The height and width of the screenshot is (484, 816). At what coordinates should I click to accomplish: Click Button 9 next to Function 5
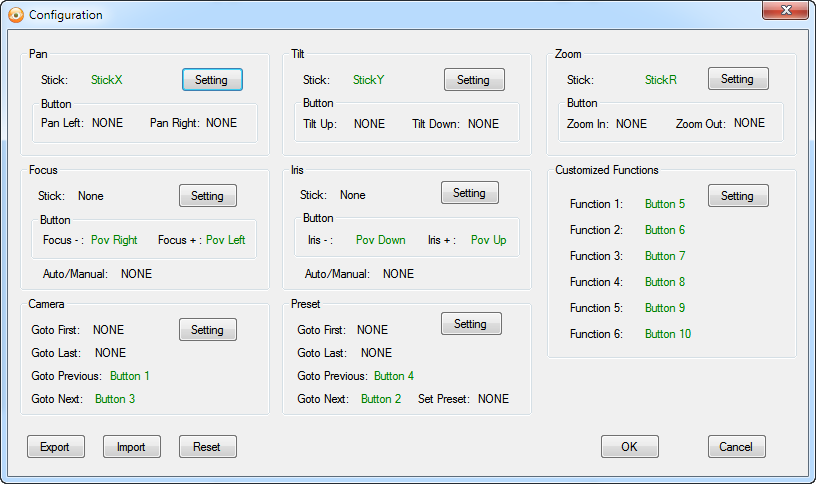point(665,308)
